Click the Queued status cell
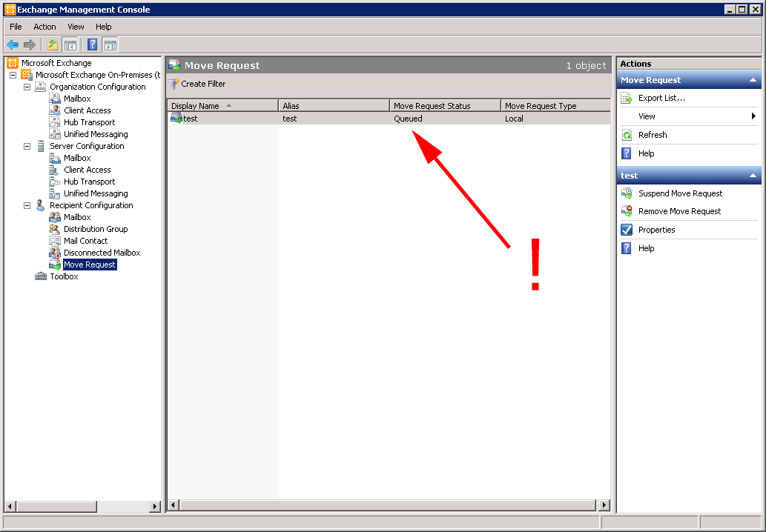This screenshot has width=766, height=532. coord(408,119)
